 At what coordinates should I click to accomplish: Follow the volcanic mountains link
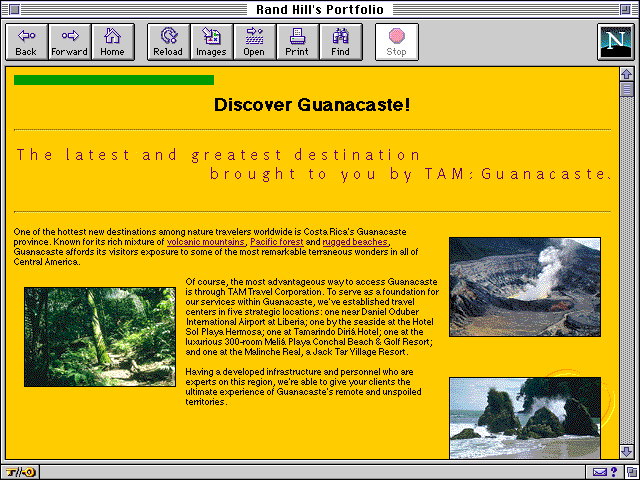[206, 242]
